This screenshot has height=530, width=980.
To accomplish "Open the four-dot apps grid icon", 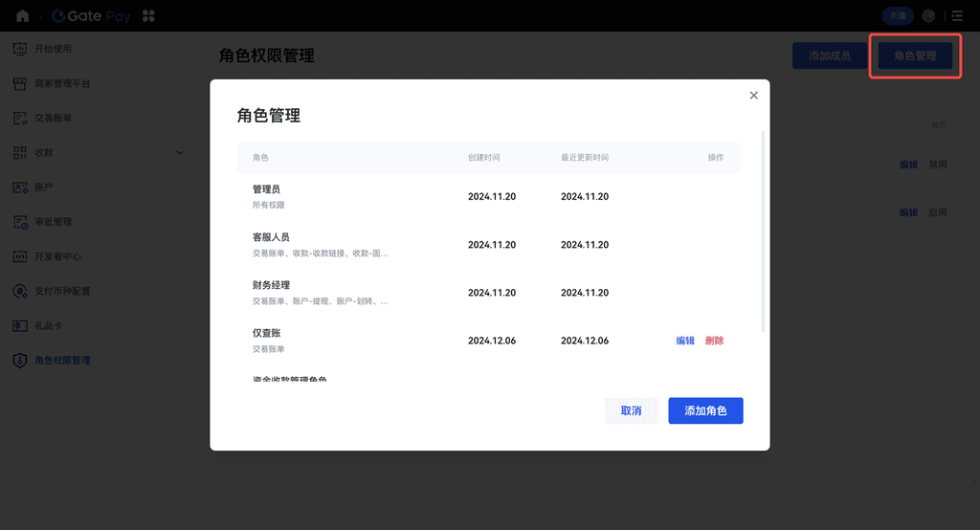I will click(x=147, y=15).
